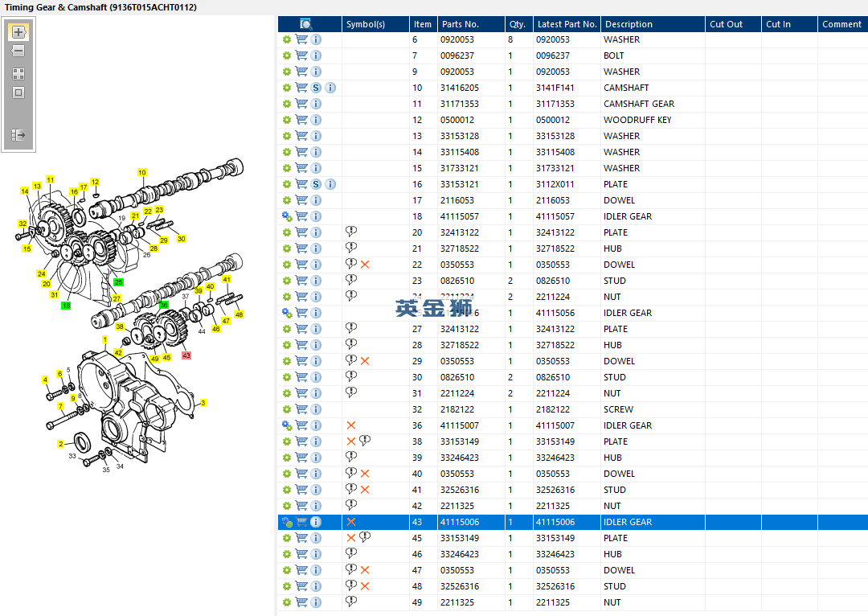Image resolution: width=868 pixels, height=616 pixels.
Task: Add item 10 CAMSHAFT to cart
Action: coord(301,88)
